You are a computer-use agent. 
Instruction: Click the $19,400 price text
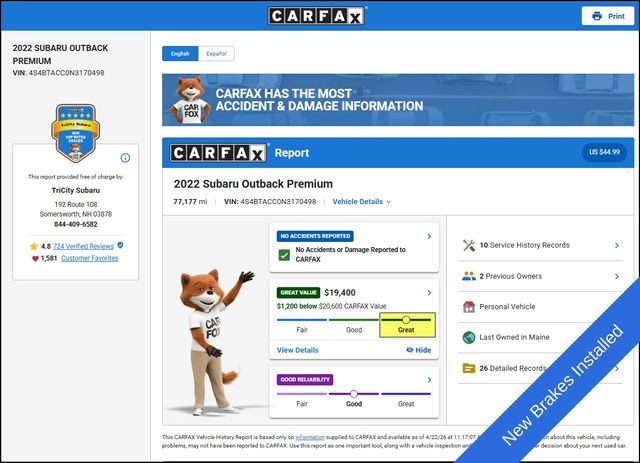(340, 292)
